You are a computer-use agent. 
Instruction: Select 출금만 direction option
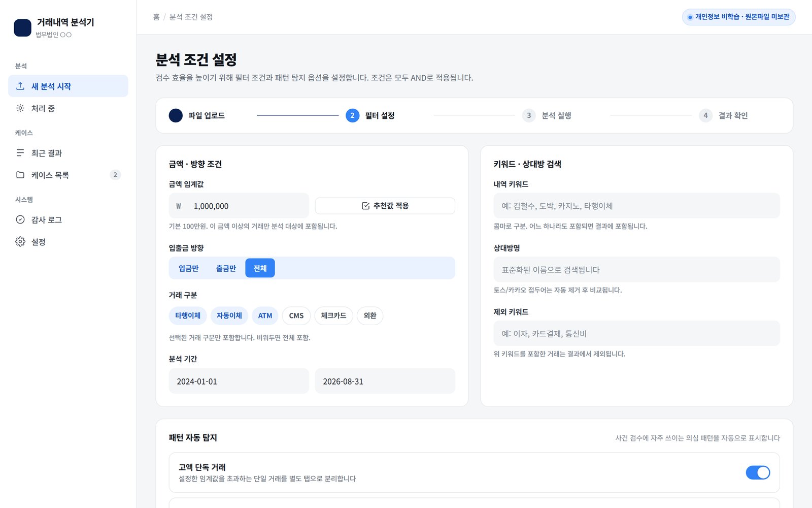coord(226,268)
